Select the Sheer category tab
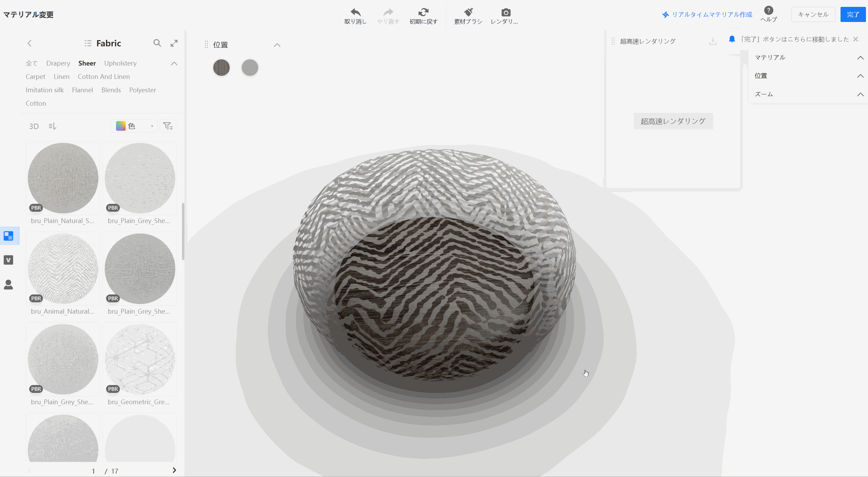This screenshot has width=868, height=477. pos(87,63)
